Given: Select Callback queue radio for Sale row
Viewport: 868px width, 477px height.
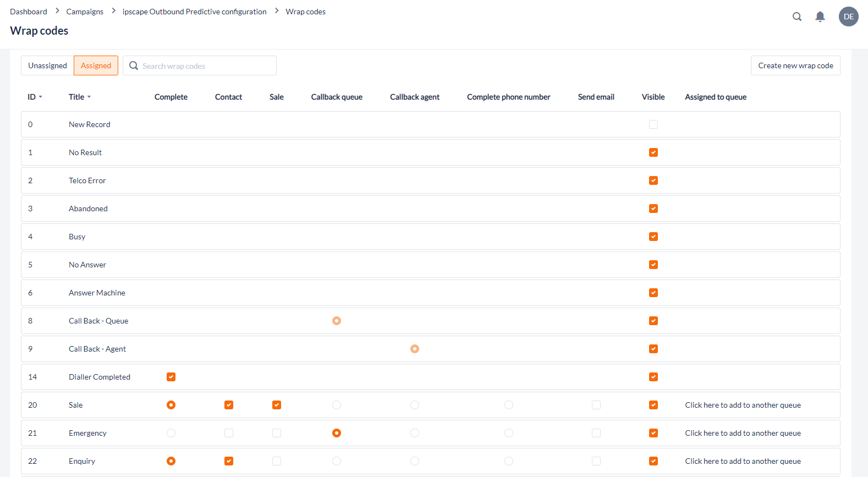Looking at the screenshot, I should (337, 405).
